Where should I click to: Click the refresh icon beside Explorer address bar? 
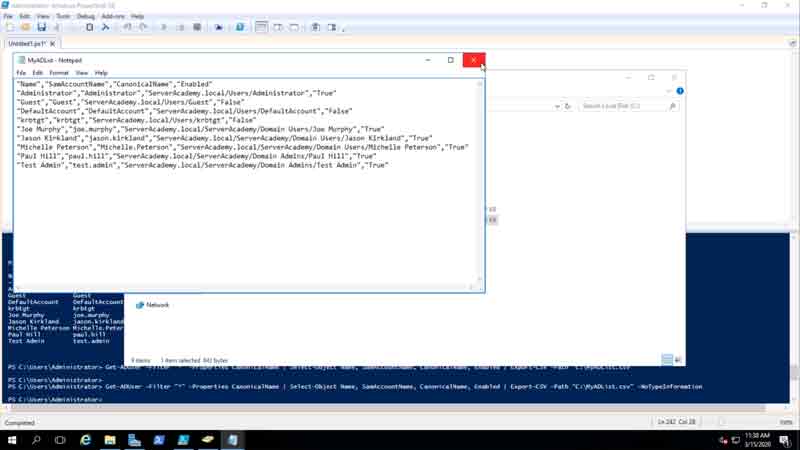coord(568,106)
